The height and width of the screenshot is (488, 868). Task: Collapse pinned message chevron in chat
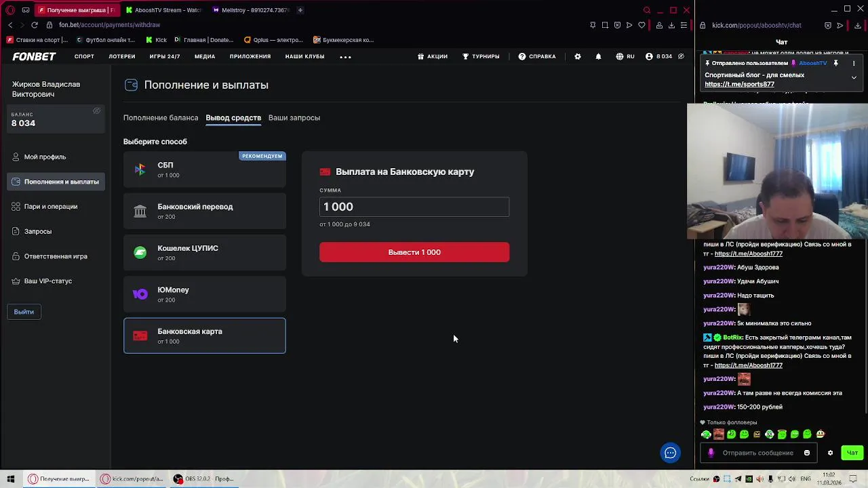coord(854,78)
